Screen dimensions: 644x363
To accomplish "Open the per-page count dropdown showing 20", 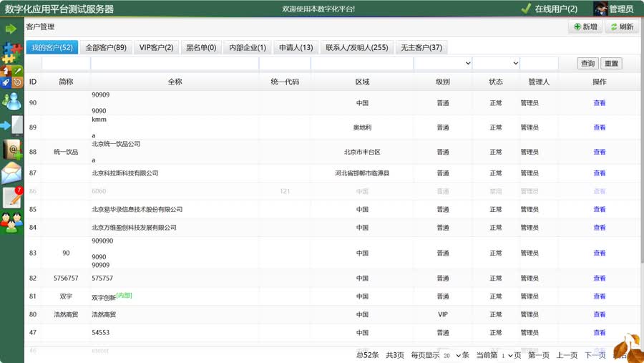I will click(x=450, y=355).
